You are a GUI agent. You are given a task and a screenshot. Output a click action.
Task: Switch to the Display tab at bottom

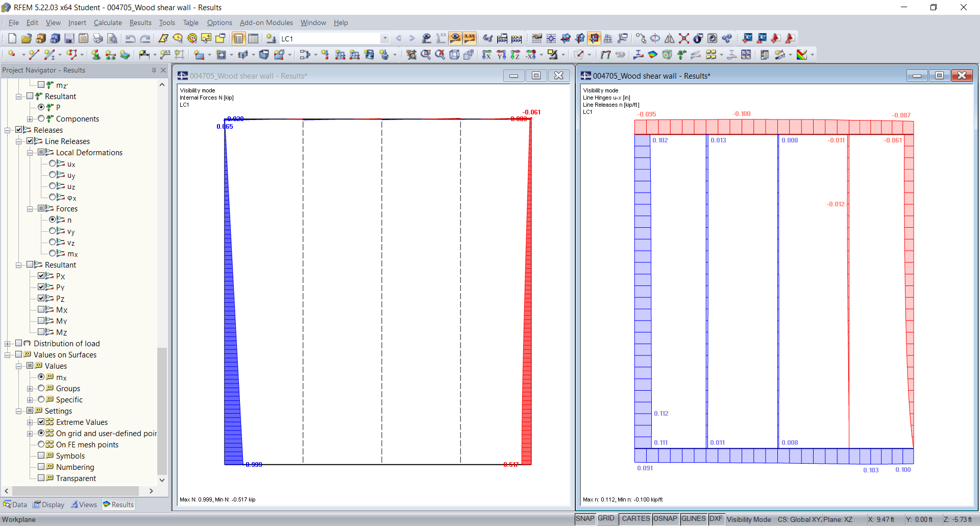[48, 505]
